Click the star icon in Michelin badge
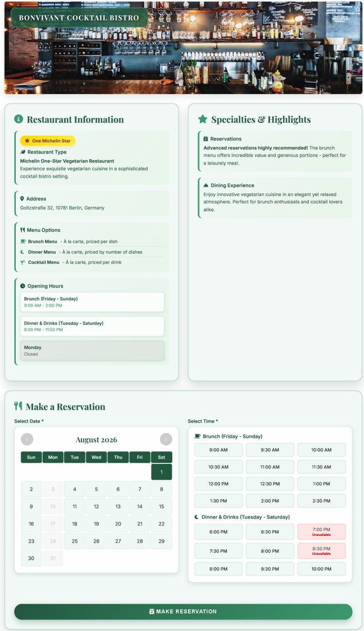Screen dimensions: 364x631 click(27, 141)
